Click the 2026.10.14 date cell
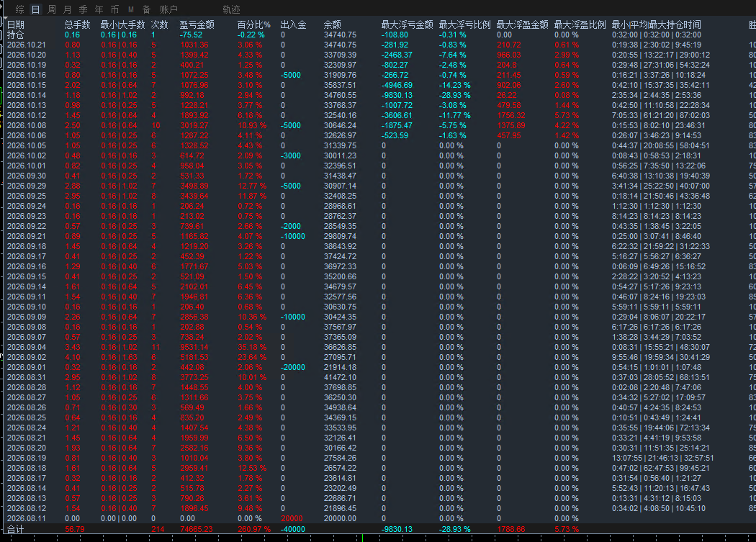 click(x=27, y=96)
